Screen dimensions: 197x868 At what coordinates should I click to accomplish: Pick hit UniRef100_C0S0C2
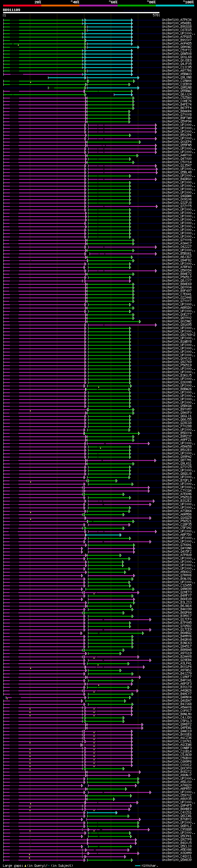tap(177, 765)
